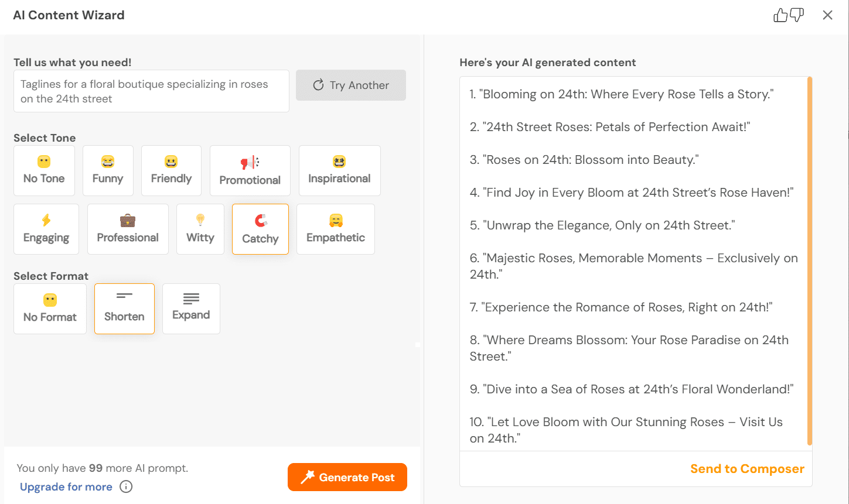Select the Promotional megaphone tone
Image resolution: width=849 pixels, height=504 pixels.
[250, 170]
